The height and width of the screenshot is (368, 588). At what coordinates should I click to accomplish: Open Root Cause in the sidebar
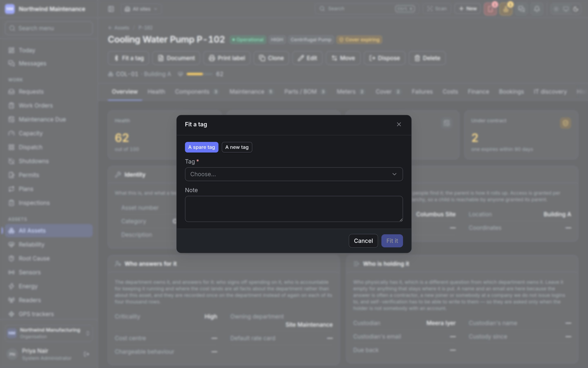pos(49,258)
